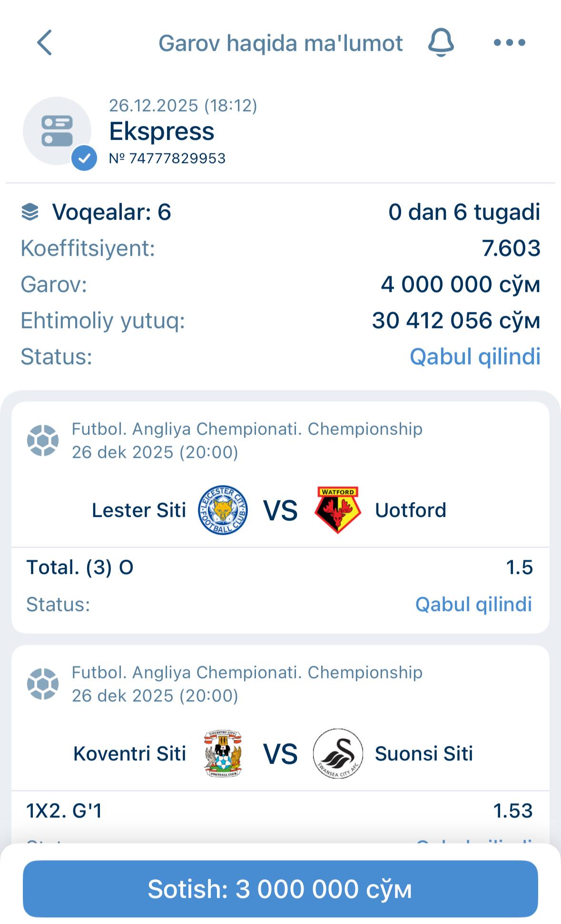Tap football icon on Lester Siti match
Viewport: 561px width, 924px height.
pos(43,440)
